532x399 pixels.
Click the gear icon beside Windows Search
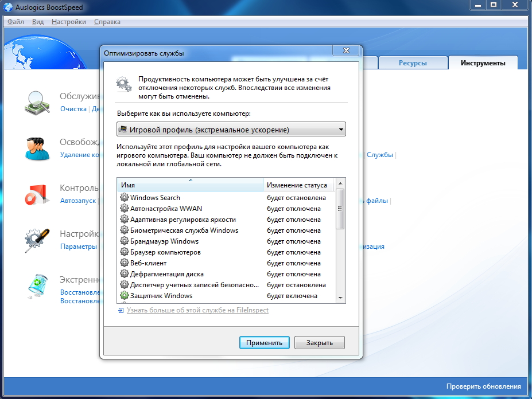coord(125,197)
